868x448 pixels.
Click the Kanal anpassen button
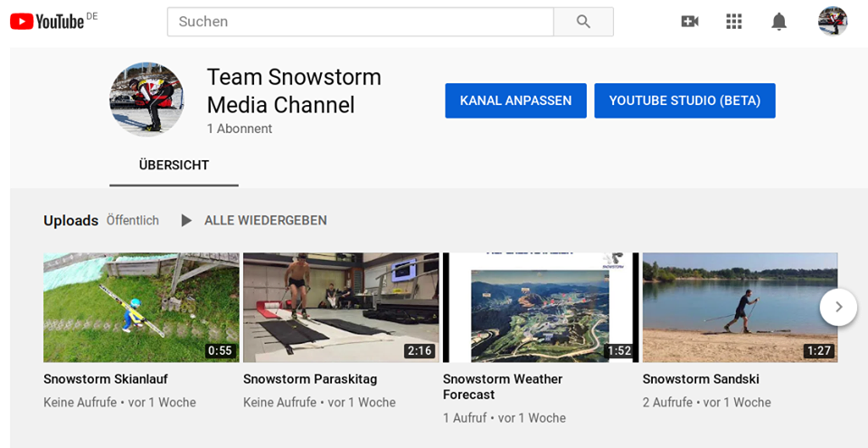(515, 100)
